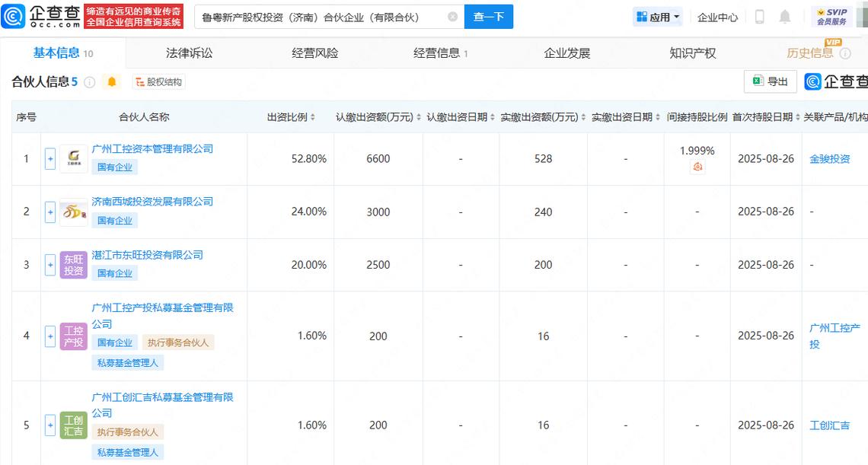Click the notification bell in top bar
Viewport: 868px width, 465px height.
pos(785,16)
